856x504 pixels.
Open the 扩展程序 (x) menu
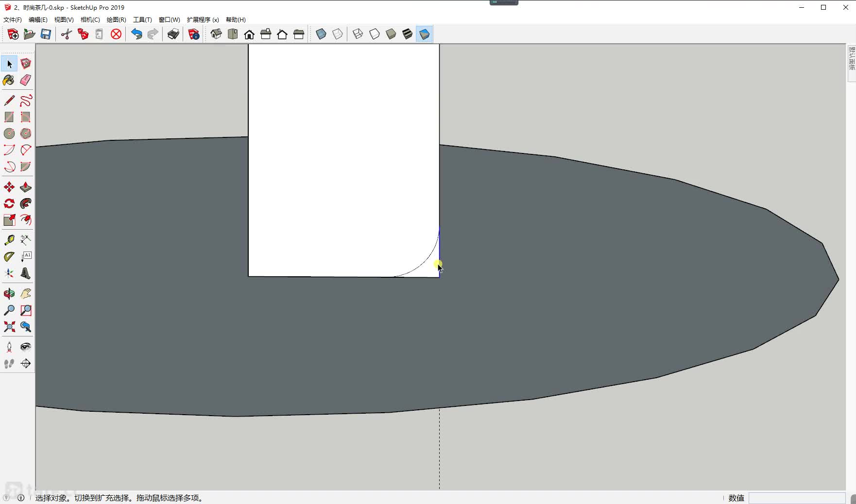point(203,20)
